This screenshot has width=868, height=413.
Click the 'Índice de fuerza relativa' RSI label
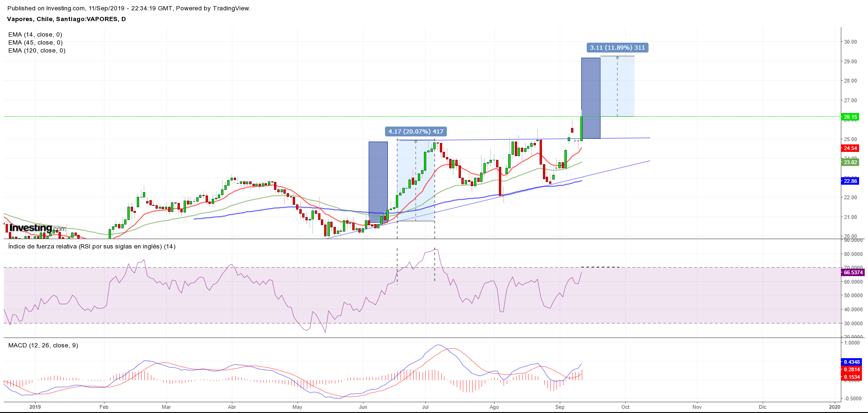[92, 247]
